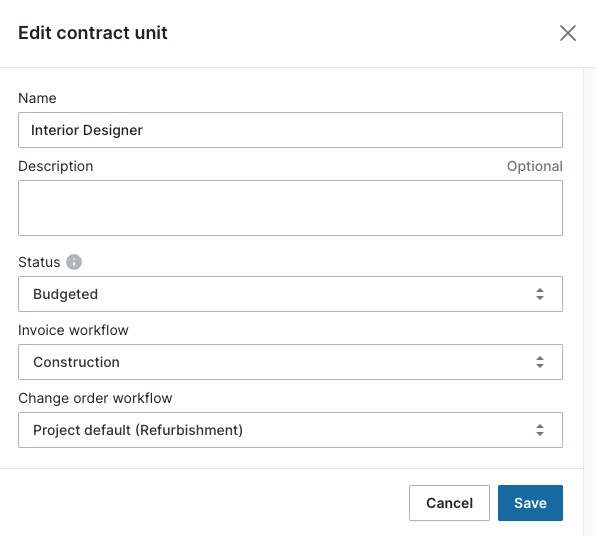The image size is (596, 536).
Task: Click the Cancel button
Action: (x=449, y=503)
